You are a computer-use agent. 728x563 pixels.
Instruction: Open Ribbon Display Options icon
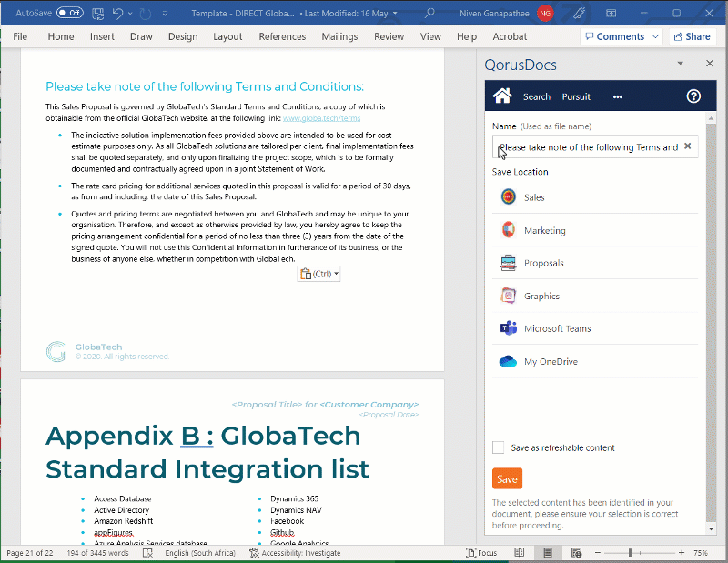[x=611, y=14]
